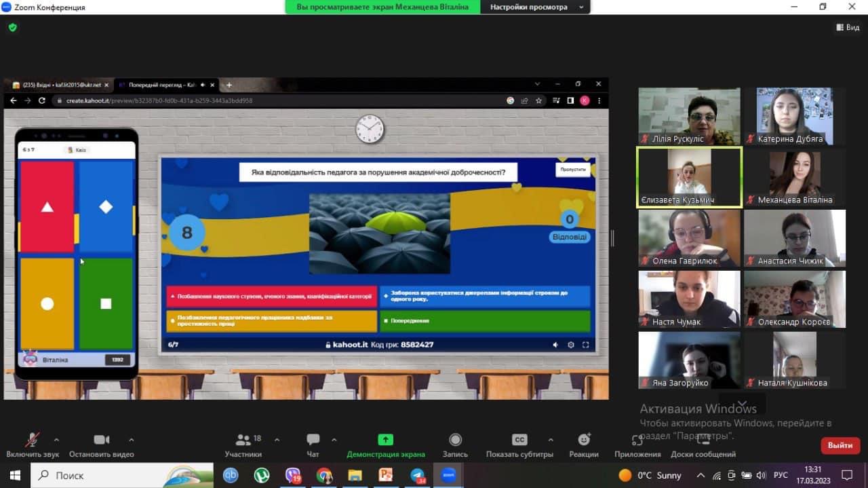Open browser profile avatar K
The height and width of the screenshot is (488, 868).
585,100
